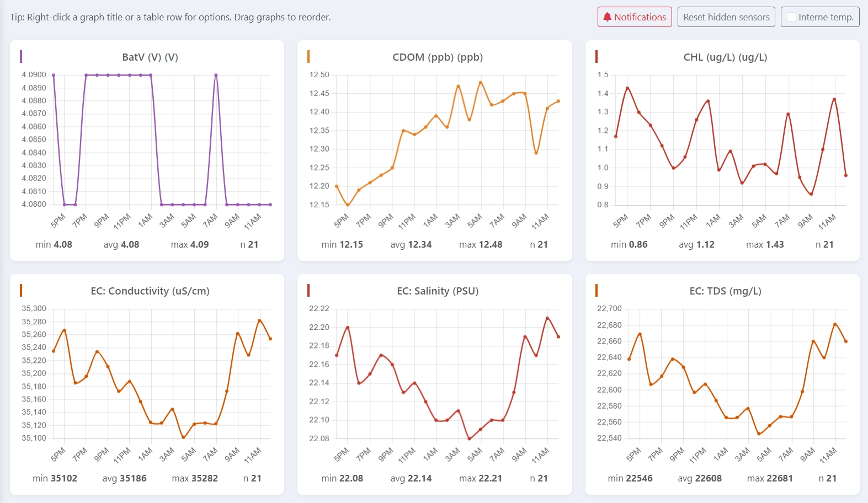Image resolution: width=868 pixels, height=503 pixels.
Task: Click the purple color bar on BatV card
Action: coord(21,56)
